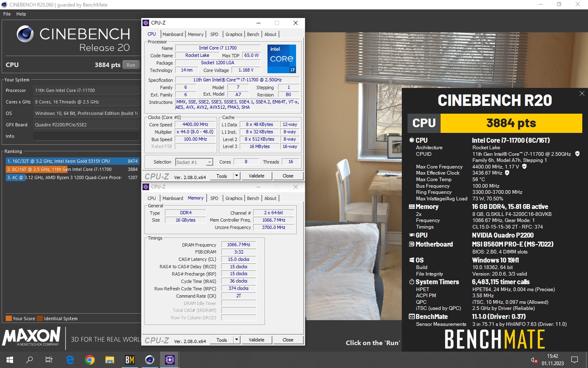The image size is (588, 368).
Task: Expand Tools dropdown arrow in lower CPU-Z window
Action: coord(236,340)
